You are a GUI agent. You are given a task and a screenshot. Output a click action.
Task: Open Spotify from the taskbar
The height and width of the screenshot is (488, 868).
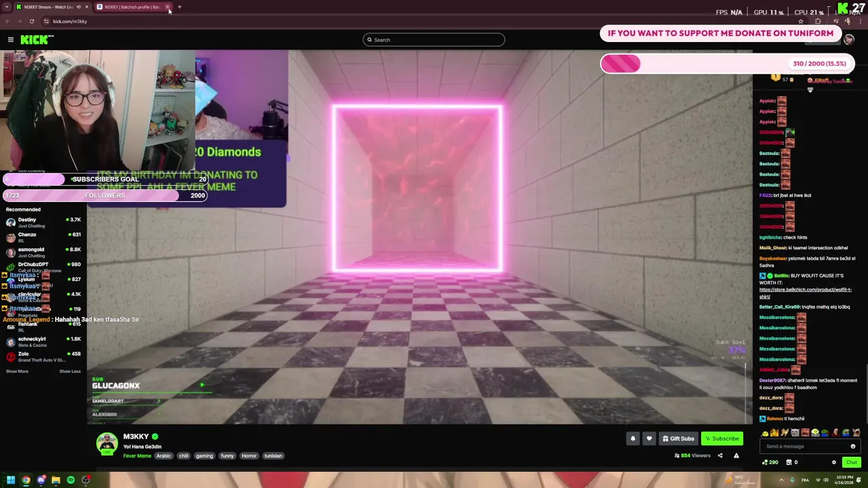click(71, 480)
